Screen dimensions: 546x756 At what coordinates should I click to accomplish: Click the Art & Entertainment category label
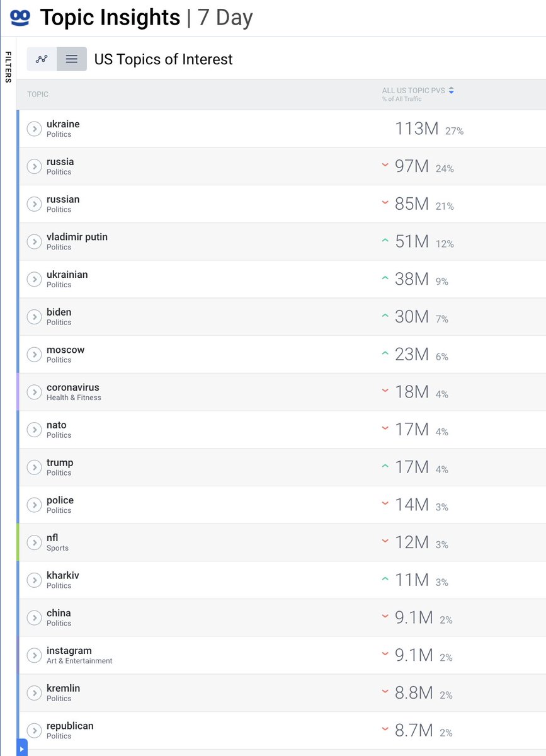pos(79,661)
